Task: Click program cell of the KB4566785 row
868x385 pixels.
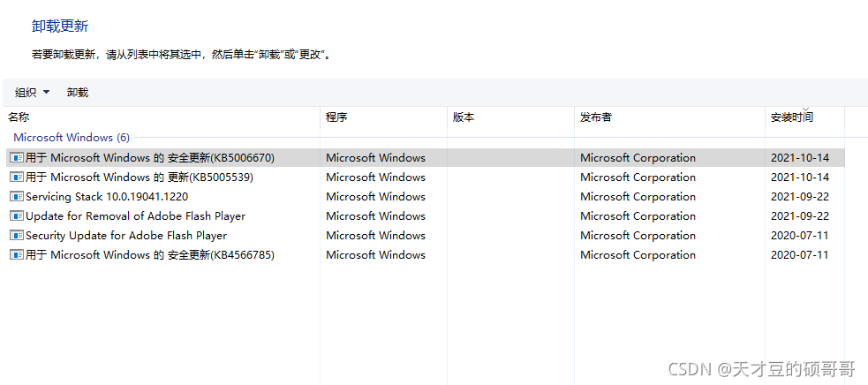Action: pos(375,255)
